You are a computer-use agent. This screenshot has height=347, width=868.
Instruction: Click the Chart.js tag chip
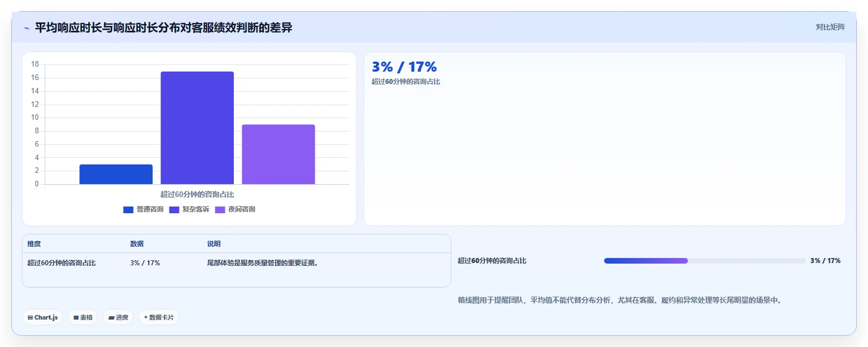point(43,317)
